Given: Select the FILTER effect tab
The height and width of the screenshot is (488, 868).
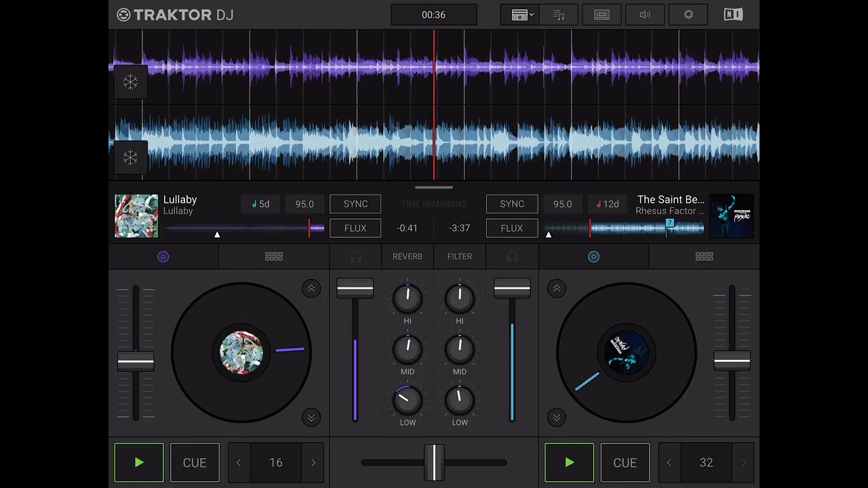Looking at the screenshot, I should 460,257.
